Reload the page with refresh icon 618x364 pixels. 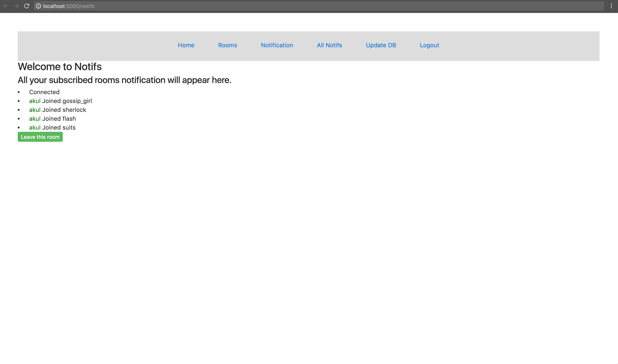pyautogui.click(x=26, y=6)
